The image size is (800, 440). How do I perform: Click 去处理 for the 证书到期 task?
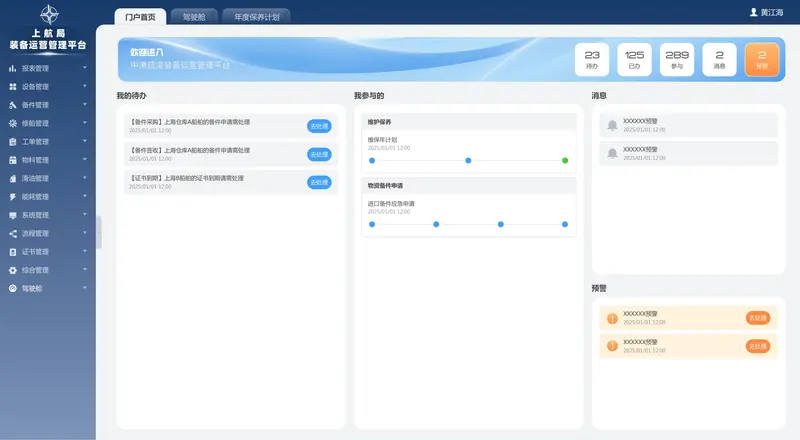[x=319, y=182]
